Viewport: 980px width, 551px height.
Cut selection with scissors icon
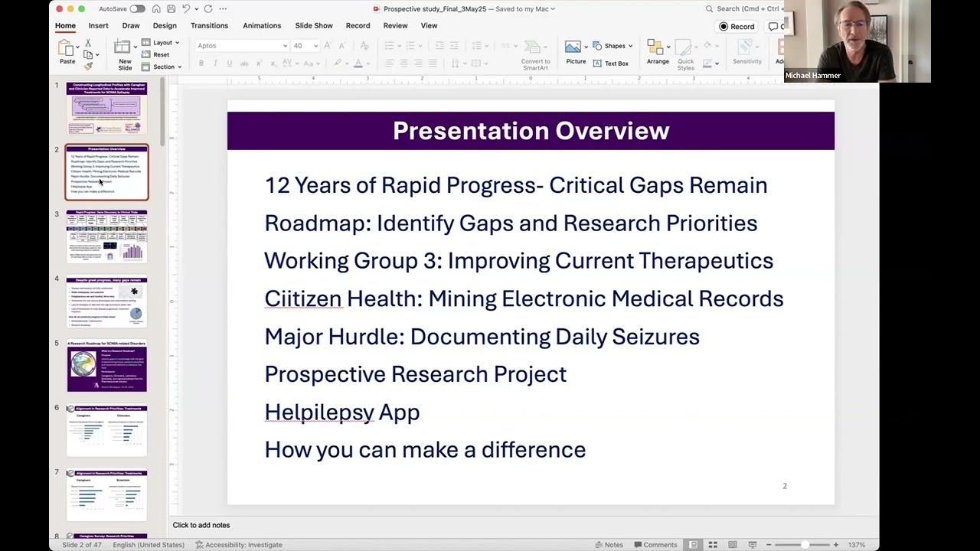pyautogui.click(x=87, y=44)
